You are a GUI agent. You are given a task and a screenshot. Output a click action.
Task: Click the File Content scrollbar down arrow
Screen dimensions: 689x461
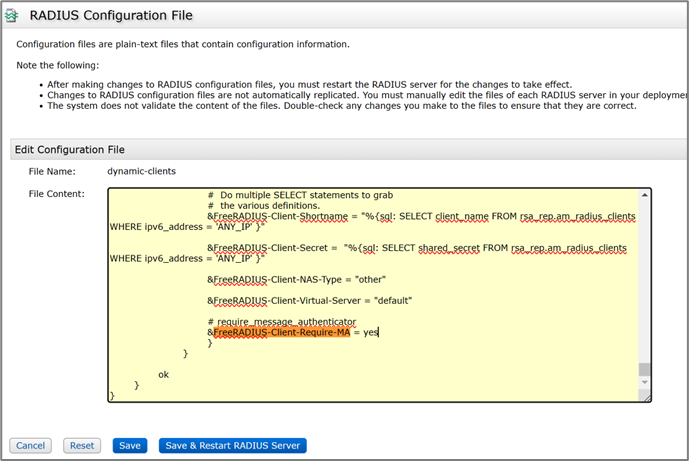(645, 384)
